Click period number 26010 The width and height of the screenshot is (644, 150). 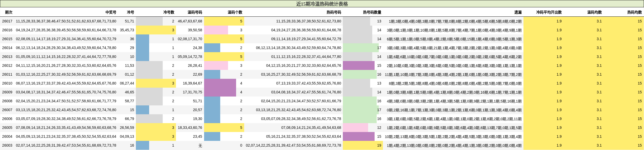[x=7, y=83]
